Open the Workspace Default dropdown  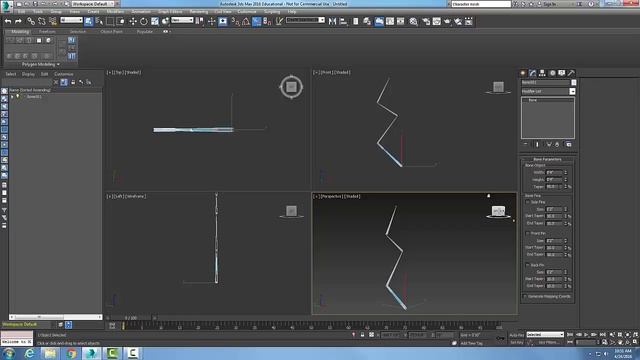pyautogui.click(x=93, y=4)
